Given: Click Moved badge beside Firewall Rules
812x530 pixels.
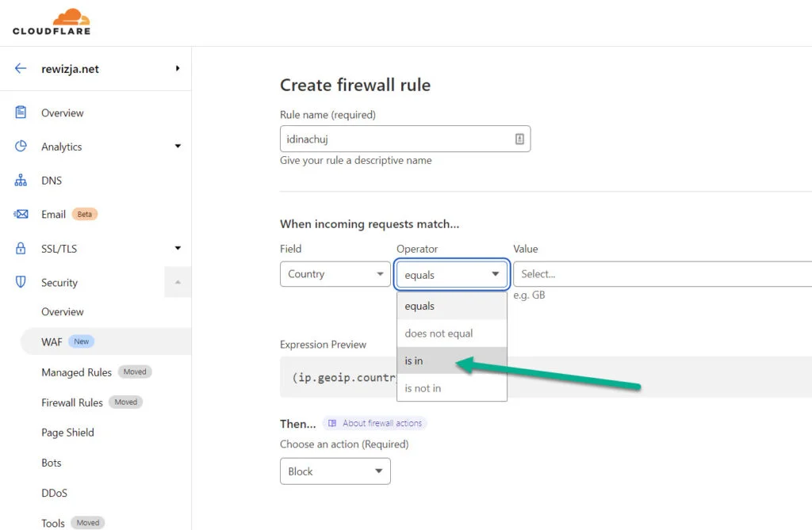Looking at the screenshot, I should (x=126, y=402).
